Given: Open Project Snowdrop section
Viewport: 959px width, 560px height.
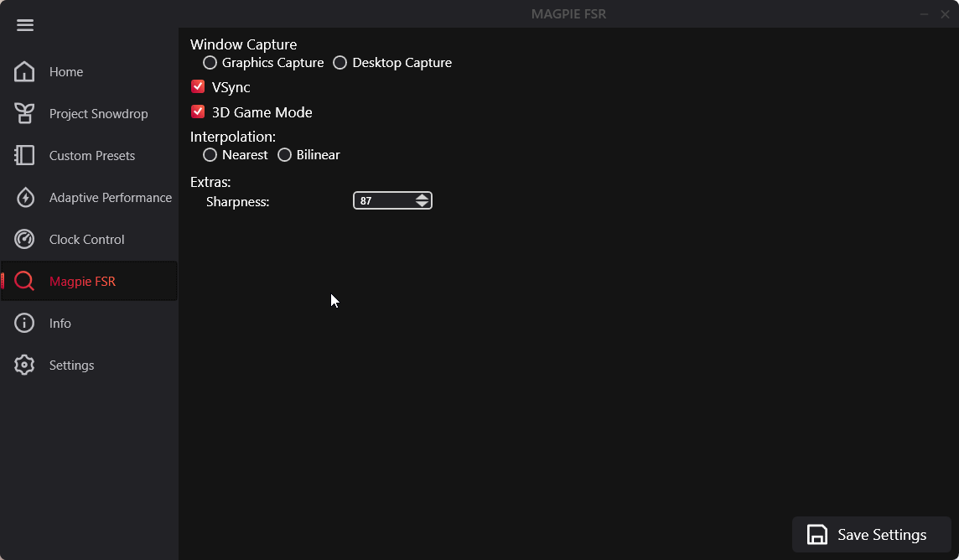Looking at the screenshot, I should click(98, 114).
